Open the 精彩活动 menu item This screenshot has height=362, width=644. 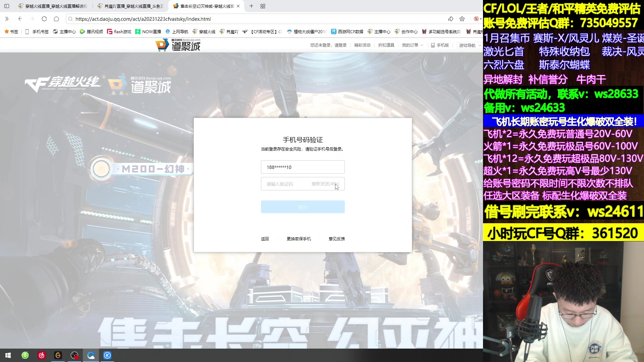(x=362, y=45)
